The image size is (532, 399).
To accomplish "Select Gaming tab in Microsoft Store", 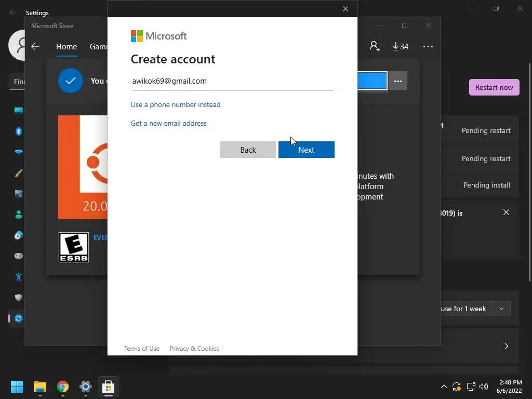I will coord(98,46).
